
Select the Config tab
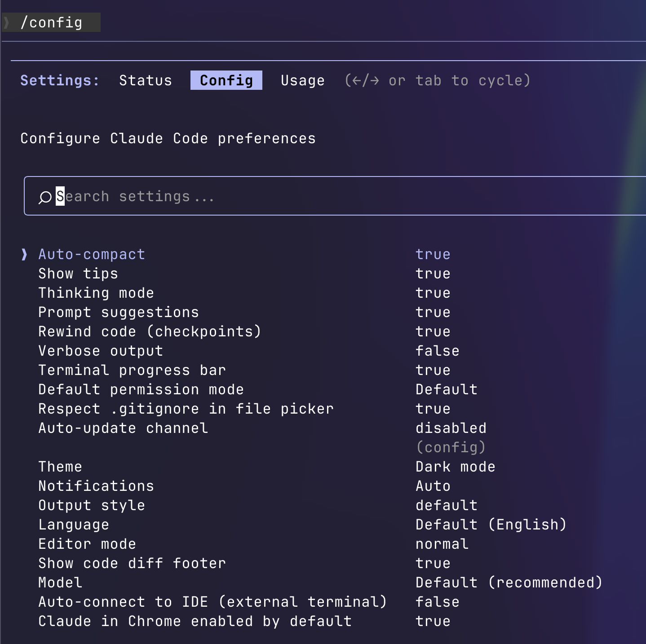[x=226, y=80]
